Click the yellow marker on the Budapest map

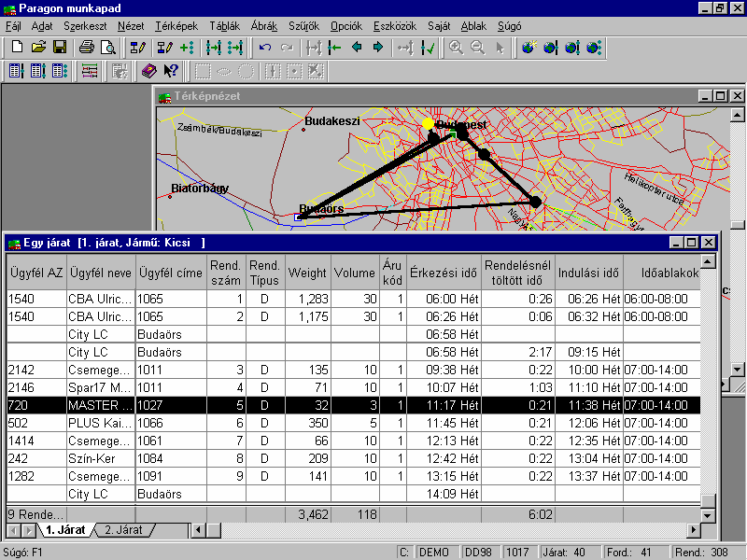pos(429,124)
